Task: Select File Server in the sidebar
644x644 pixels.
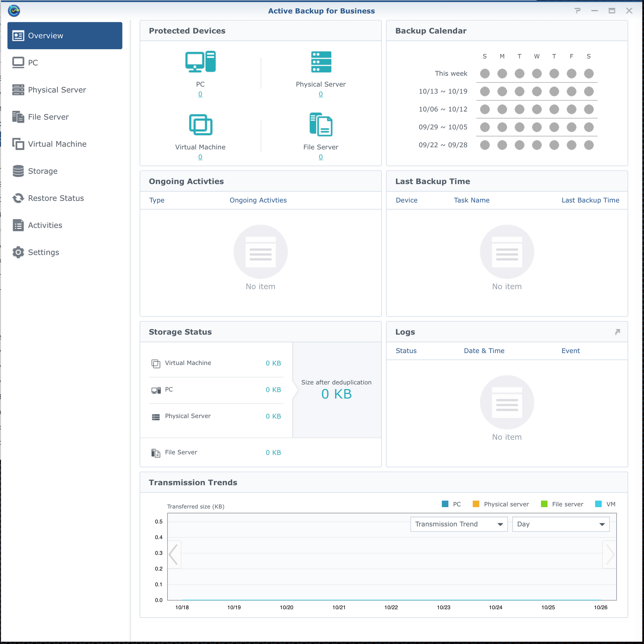Action: (x=65, y=117)
